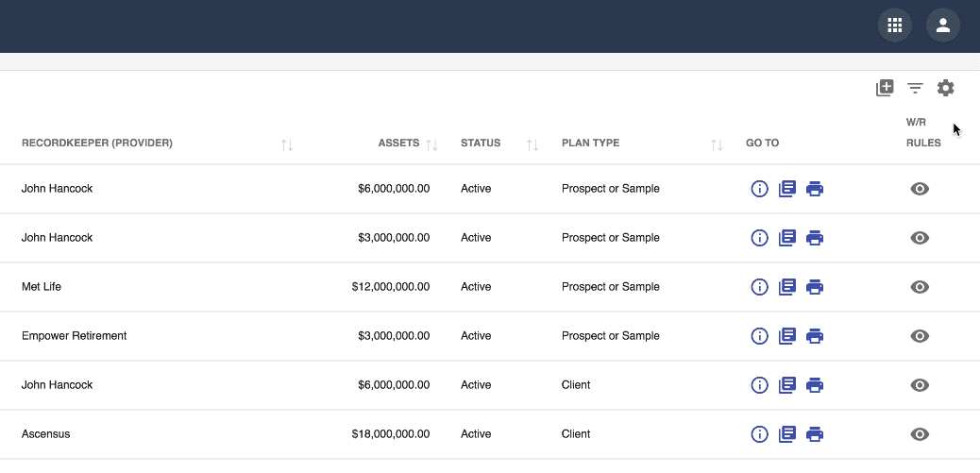The width and height of the screenshot is (980, 473).
Task: Sort by Recordkeeper (Provider) arrows
Action: click(x=287, y=145)
